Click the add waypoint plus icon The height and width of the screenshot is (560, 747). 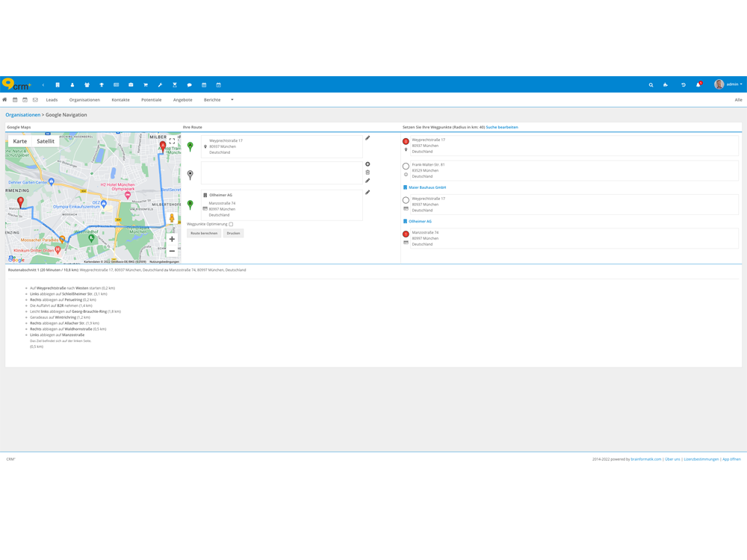pos(368,164)
